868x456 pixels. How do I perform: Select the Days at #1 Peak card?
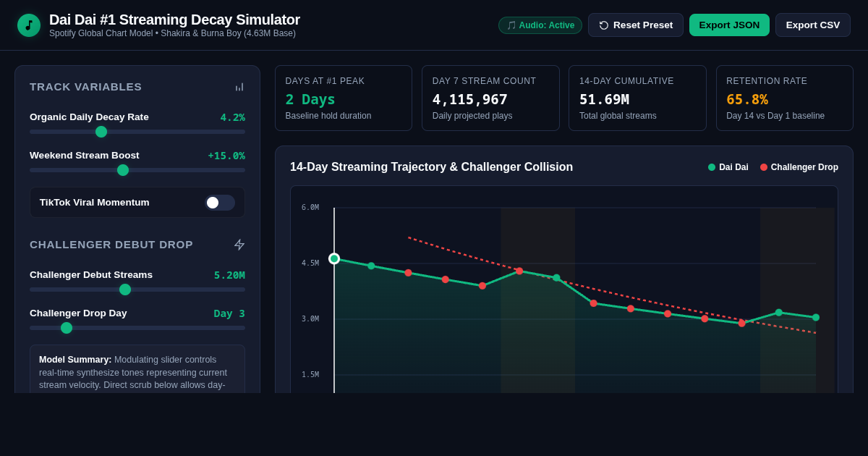344,98
